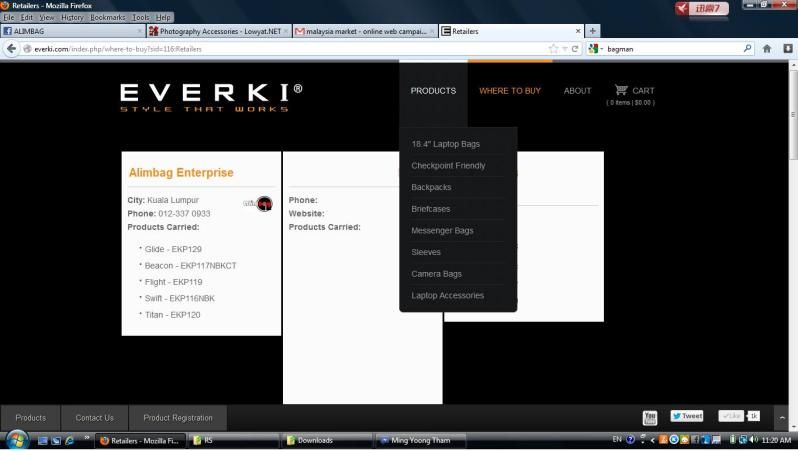798x451 pixels.
Task: Open the search engine selector dropdown
Action: tap(597, 48)
